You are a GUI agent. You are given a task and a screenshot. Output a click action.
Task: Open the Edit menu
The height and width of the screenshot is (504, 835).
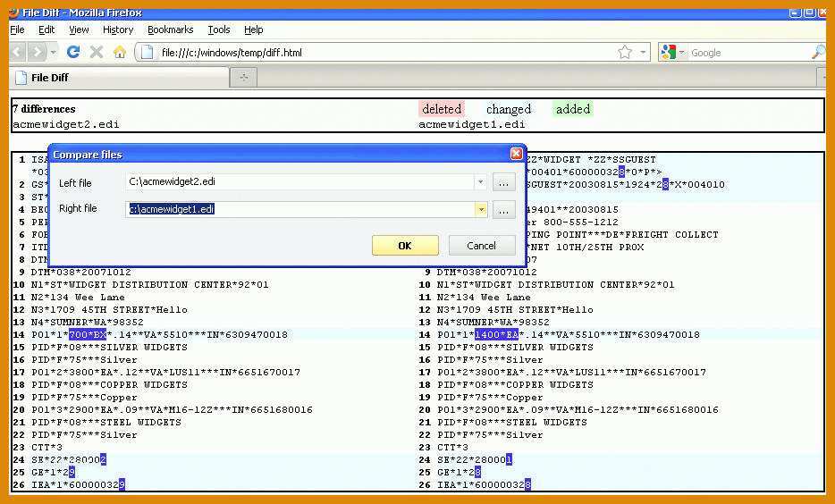point(46,29)
